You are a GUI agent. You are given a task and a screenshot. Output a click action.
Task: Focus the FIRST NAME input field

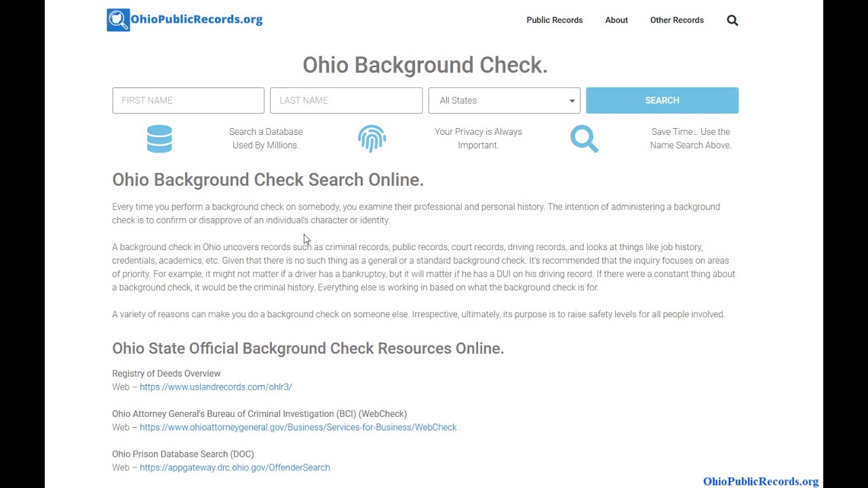(189, 100)
